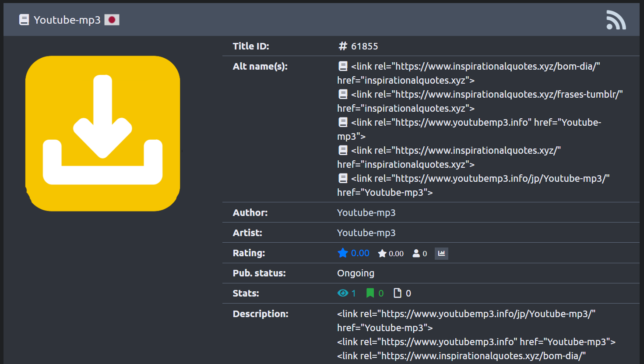Click the Youtube-mp3 page title text
644x364 pixels.
tap(67, 20)
